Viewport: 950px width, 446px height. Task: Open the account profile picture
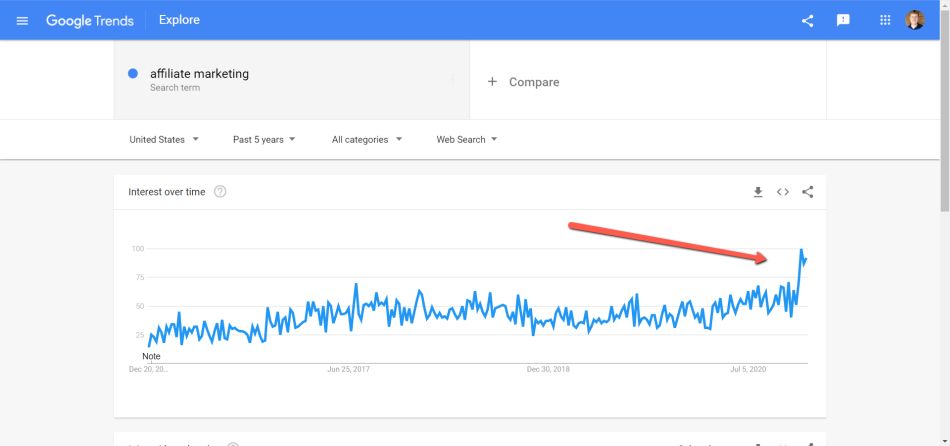(915, 20)
